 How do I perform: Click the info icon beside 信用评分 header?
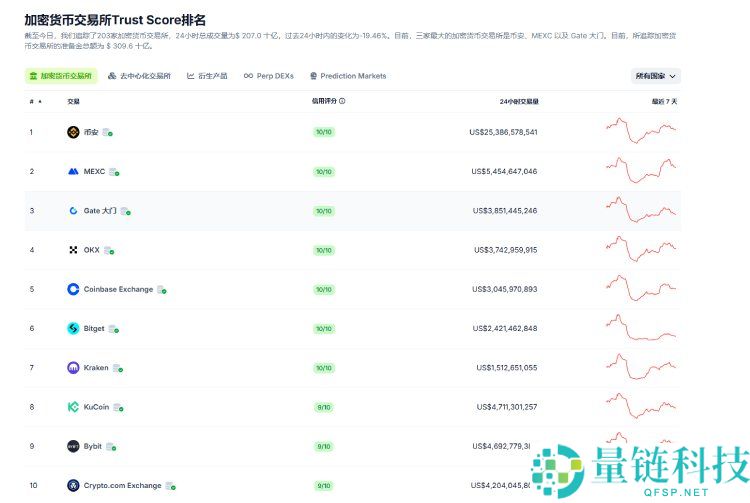click(343, 101)
